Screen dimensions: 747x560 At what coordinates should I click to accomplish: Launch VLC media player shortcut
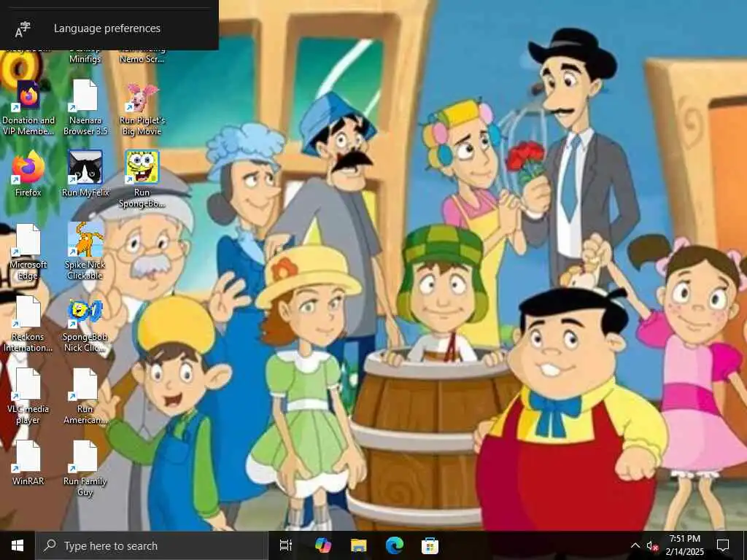click(x=28, y=396)
